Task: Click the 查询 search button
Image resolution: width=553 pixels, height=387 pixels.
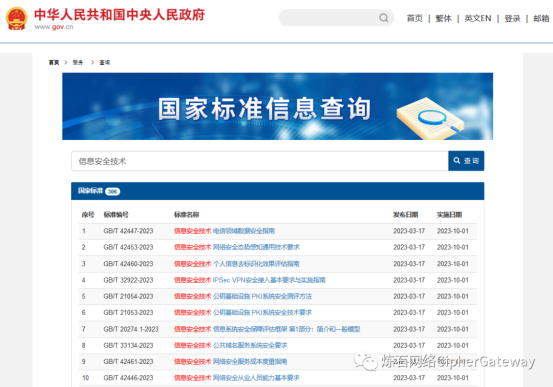Action: click(x=466, y=161)
